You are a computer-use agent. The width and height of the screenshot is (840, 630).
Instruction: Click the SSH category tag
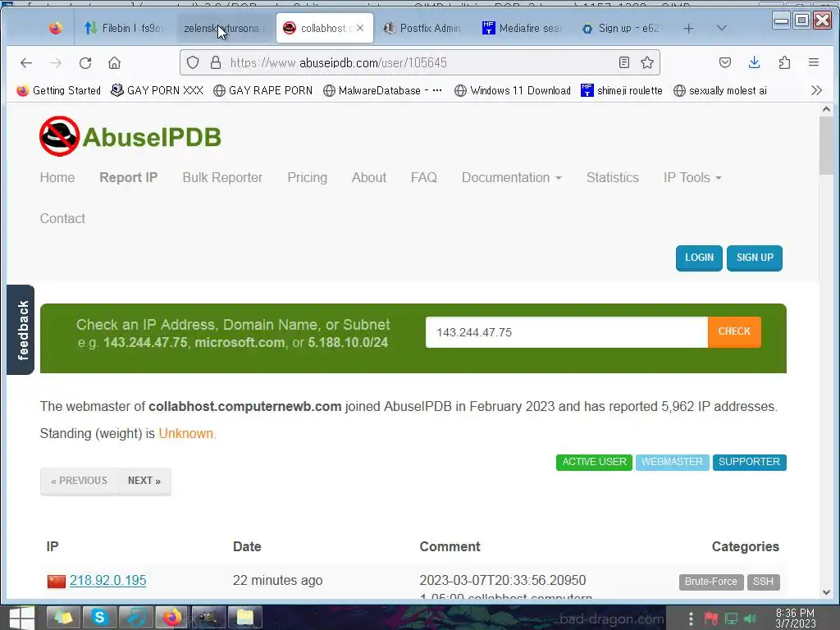[x=763, y=582]
